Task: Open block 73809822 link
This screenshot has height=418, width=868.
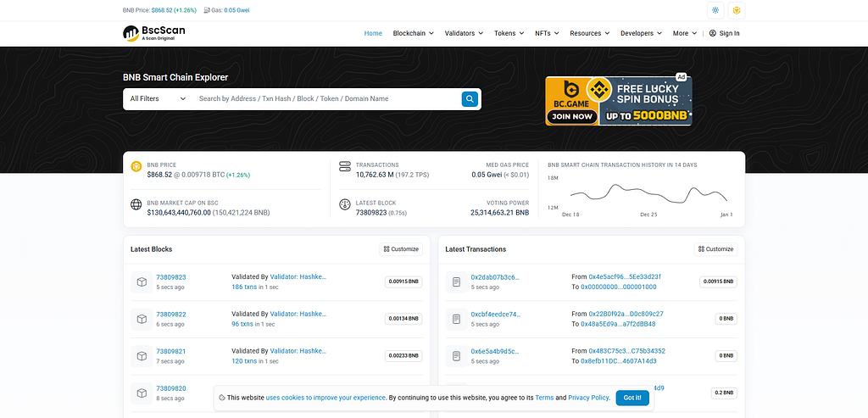Action: point(171,315)
